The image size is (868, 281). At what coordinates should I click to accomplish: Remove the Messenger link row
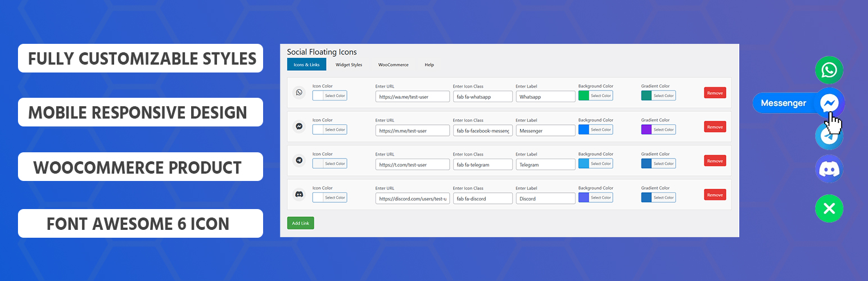click(x=715, y=127)
